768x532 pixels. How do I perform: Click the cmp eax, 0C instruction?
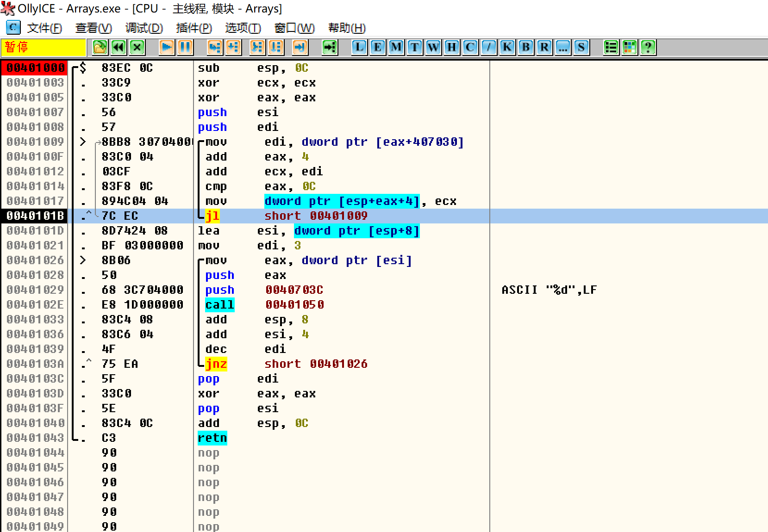pyautogui.click(x=261, y=186)
